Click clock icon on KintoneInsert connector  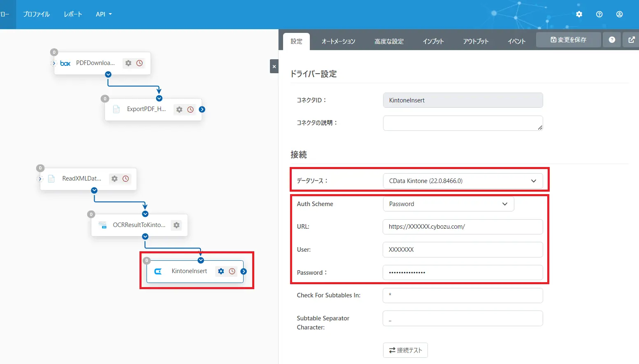point(232,271)
